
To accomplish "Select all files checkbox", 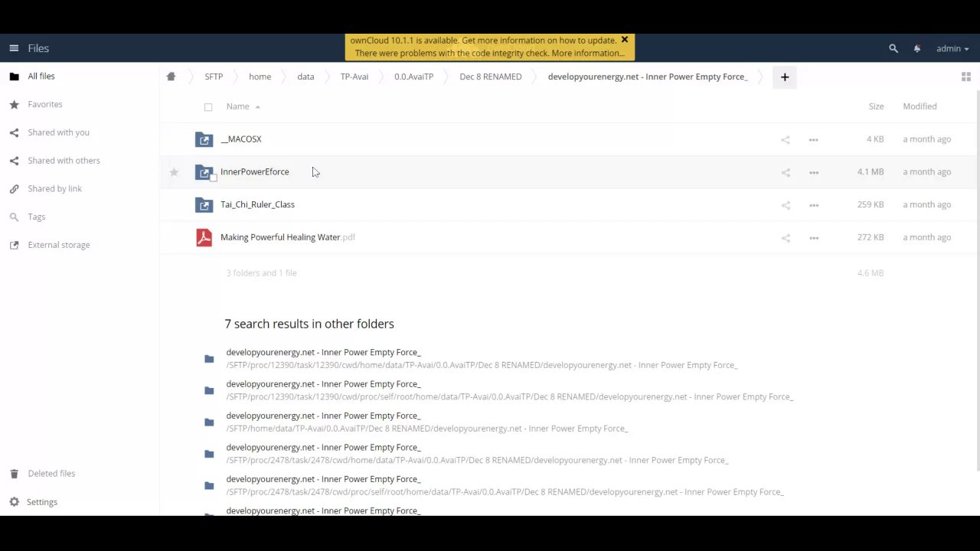I will point(208,107).
